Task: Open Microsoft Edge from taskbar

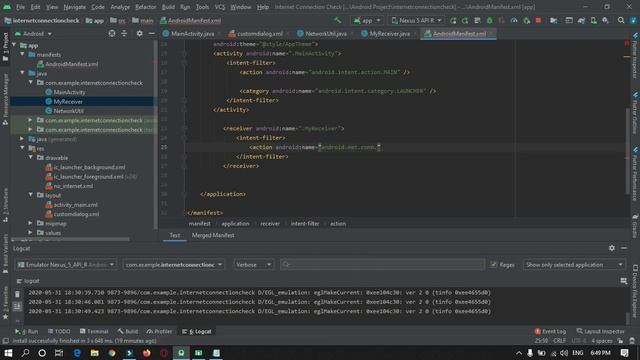Action: (x=77, y=353)
